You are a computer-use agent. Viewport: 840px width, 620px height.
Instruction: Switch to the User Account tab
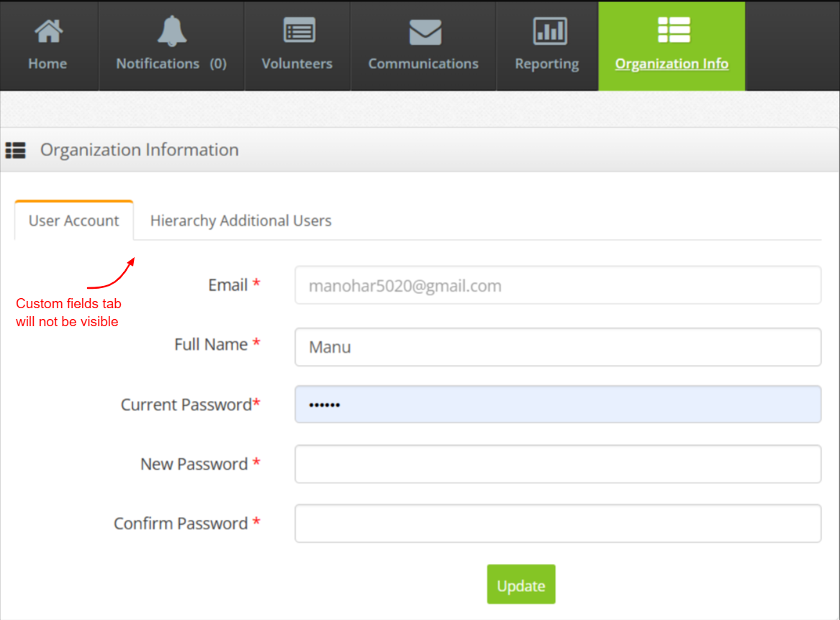pos(74,221)
